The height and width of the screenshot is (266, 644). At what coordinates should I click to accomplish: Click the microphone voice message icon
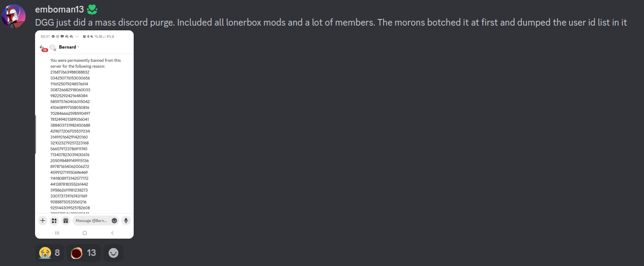tap(126, 221)
